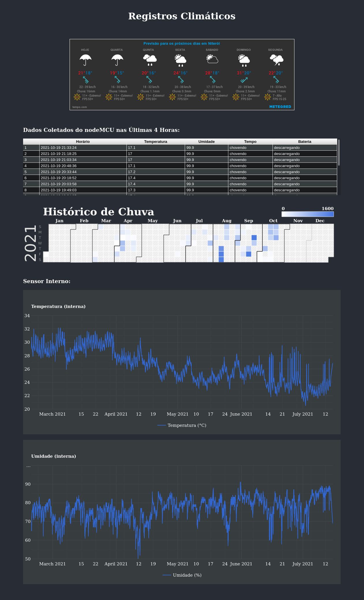Click cell 2021-10-19 21:33:24

click(x=83, y=148)
